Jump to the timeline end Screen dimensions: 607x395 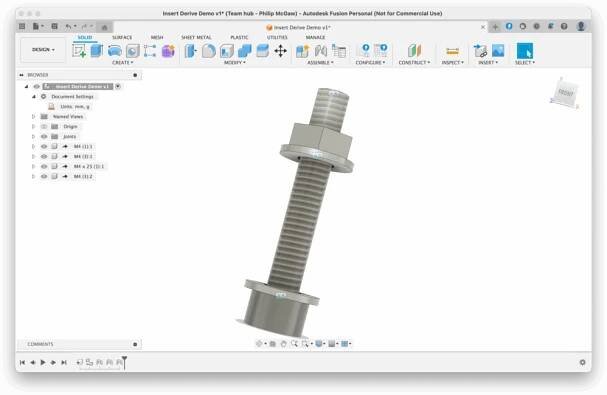[x=64, y=362]
